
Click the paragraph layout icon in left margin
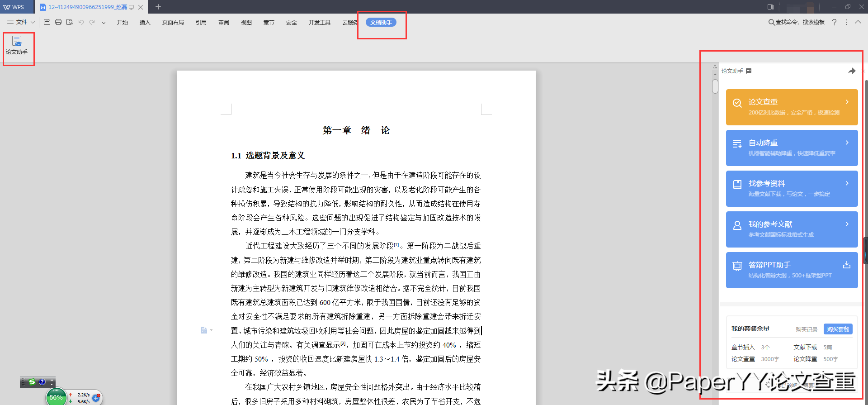click(x=204, y=330)
